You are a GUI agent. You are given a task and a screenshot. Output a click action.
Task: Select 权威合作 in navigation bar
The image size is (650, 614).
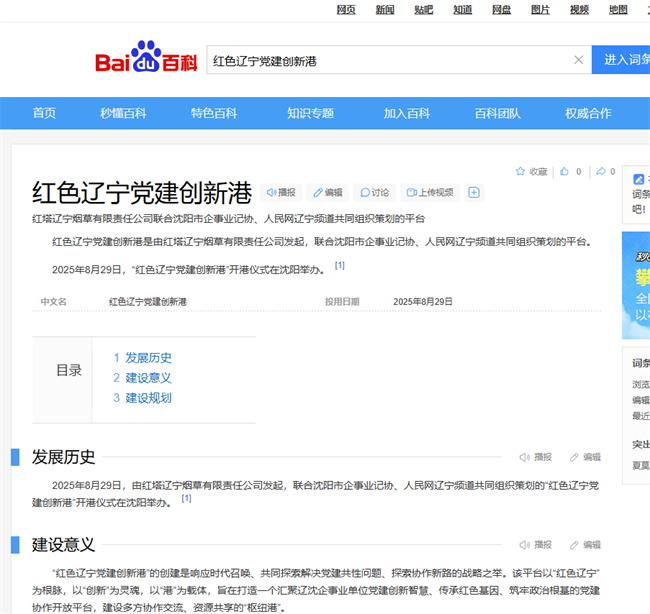pos(588,113)
